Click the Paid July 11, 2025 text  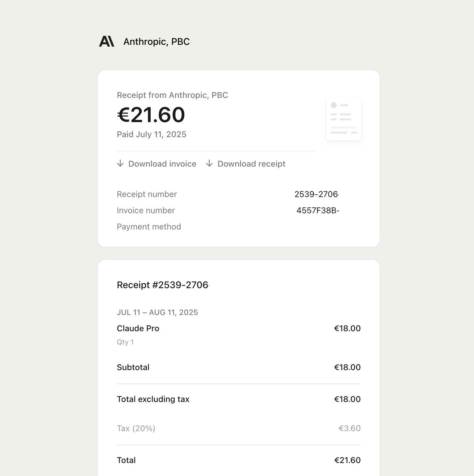pyautogui.click(x=151, y=134)
